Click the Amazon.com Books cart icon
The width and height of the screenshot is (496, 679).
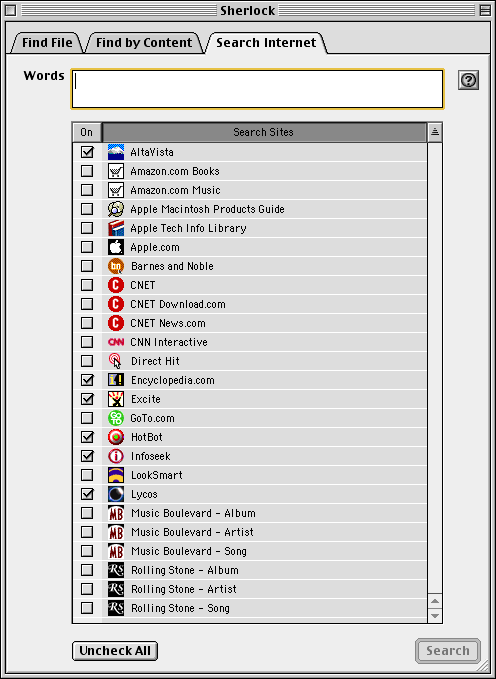point(116,171)
